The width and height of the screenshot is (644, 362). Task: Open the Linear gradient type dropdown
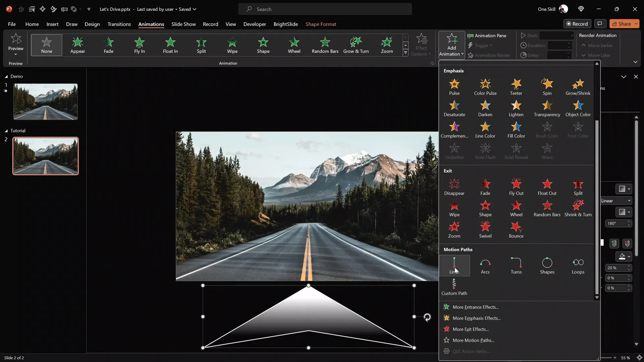point(616,201)
